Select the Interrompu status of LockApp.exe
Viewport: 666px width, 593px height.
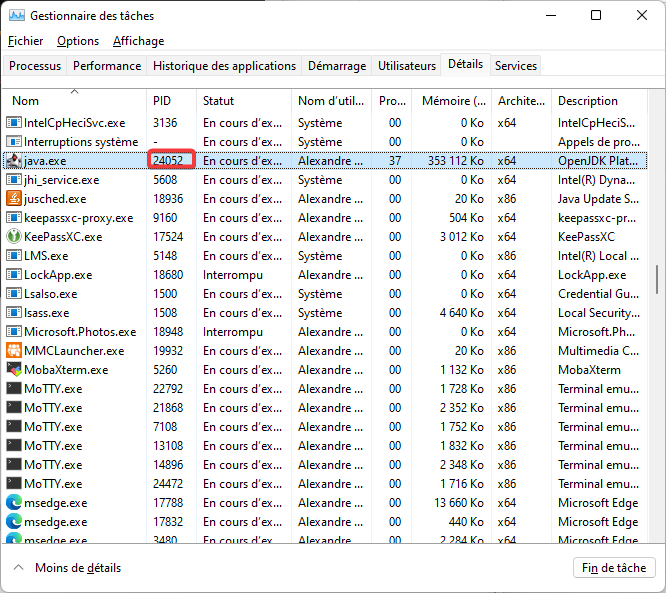click(233, 275)
